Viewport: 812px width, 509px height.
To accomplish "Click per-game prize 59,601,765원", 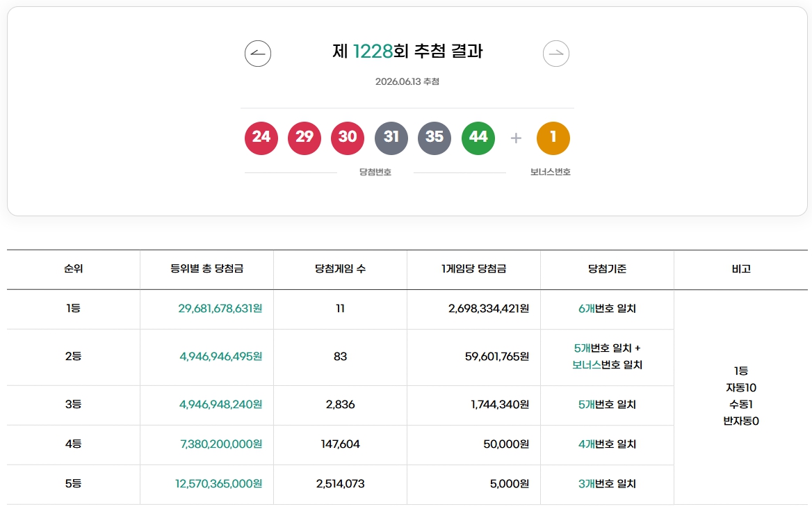I will point(497,356).
